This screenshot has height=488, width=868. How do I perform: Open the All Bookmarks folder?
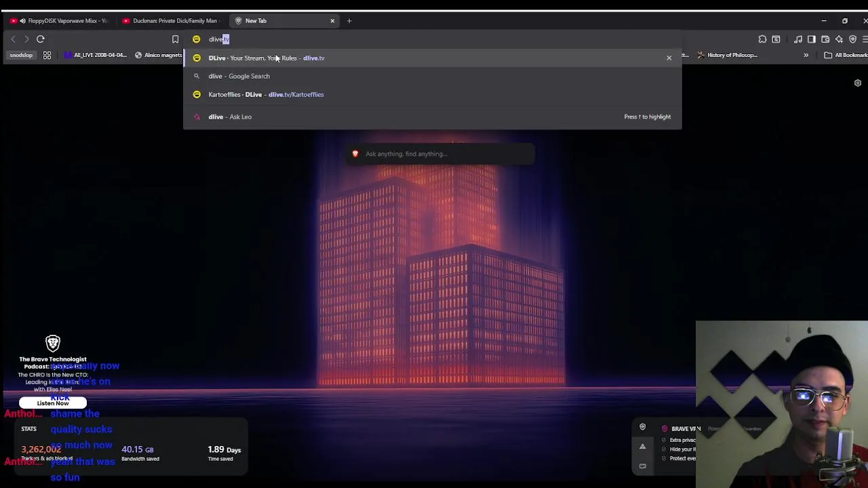(x=846, y=55)
